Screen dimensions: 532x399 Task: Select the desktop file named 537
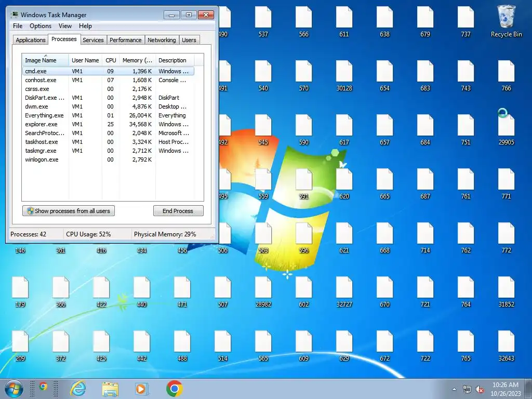pyautogui.click(x=263, y=21)
